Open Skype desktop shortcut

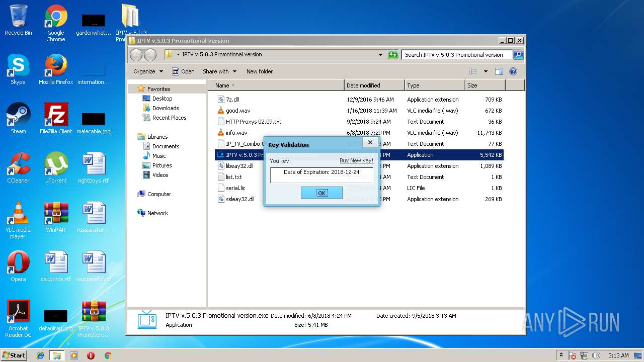(x=18, y=69)
